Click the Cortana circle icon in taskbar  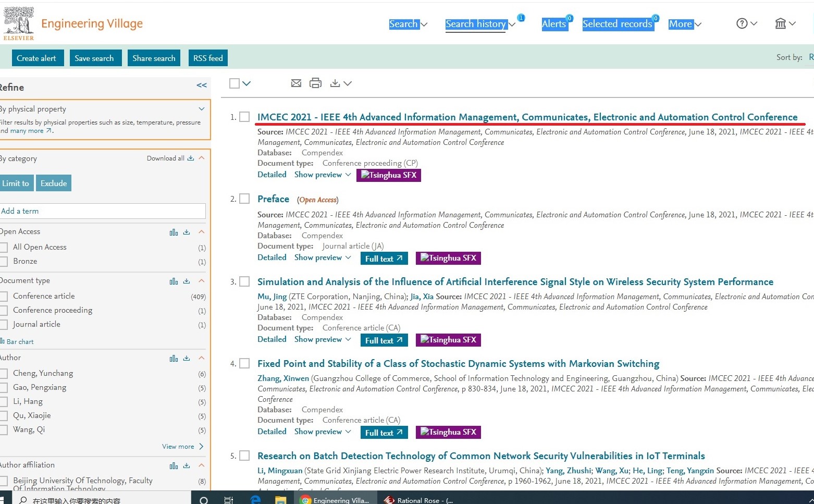tap(204, 500)
